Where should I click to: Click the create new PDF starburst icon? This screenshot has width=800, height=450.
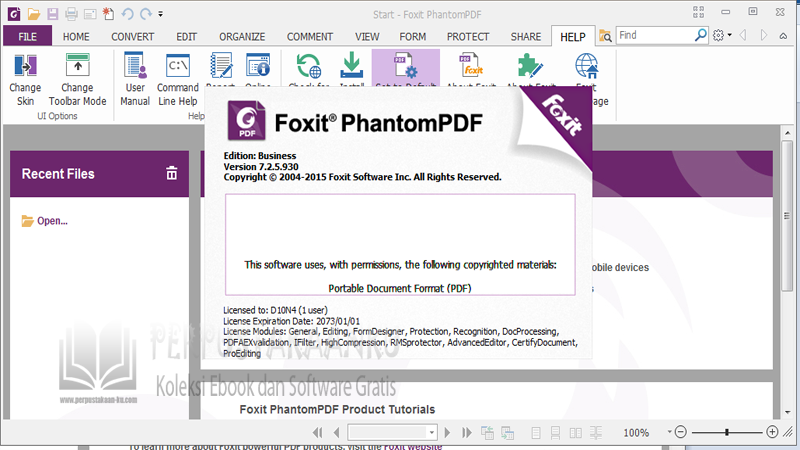coord(109,14)
